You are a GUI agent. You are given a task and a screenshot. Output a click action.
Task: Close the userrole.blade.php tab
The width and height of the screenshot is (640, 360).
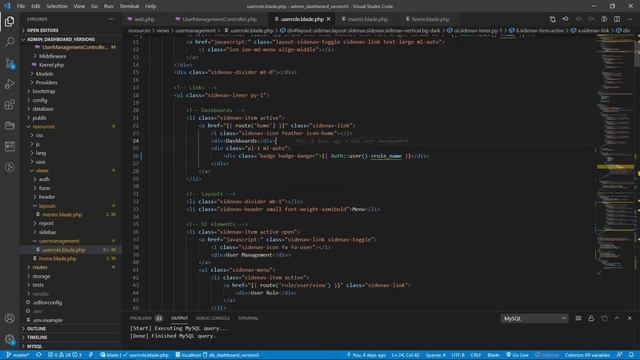pos(329,19)
